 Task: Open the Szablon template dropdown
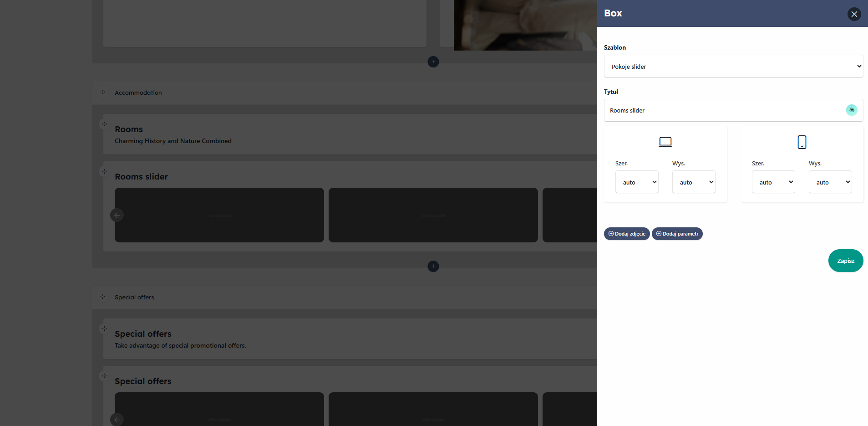click(x=733, y=67)
